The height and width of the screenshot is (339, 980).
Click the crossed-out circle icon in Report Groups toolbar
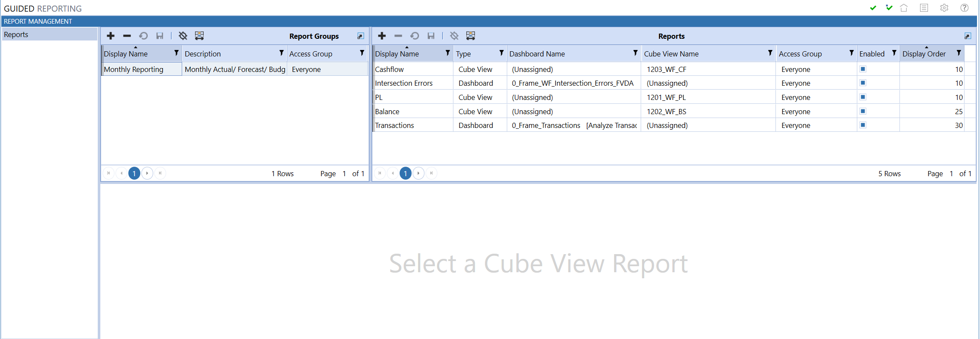pyautogui.click(x=183, y=36)
